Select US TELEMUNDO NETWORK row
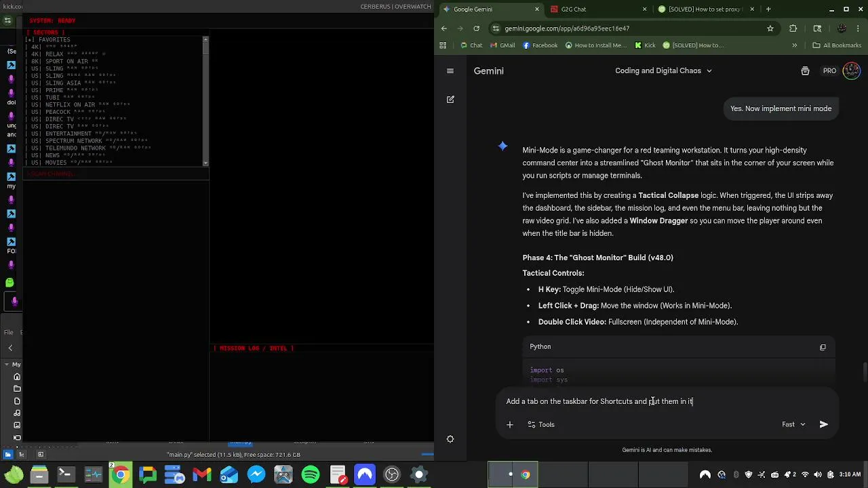 point(114,148)
